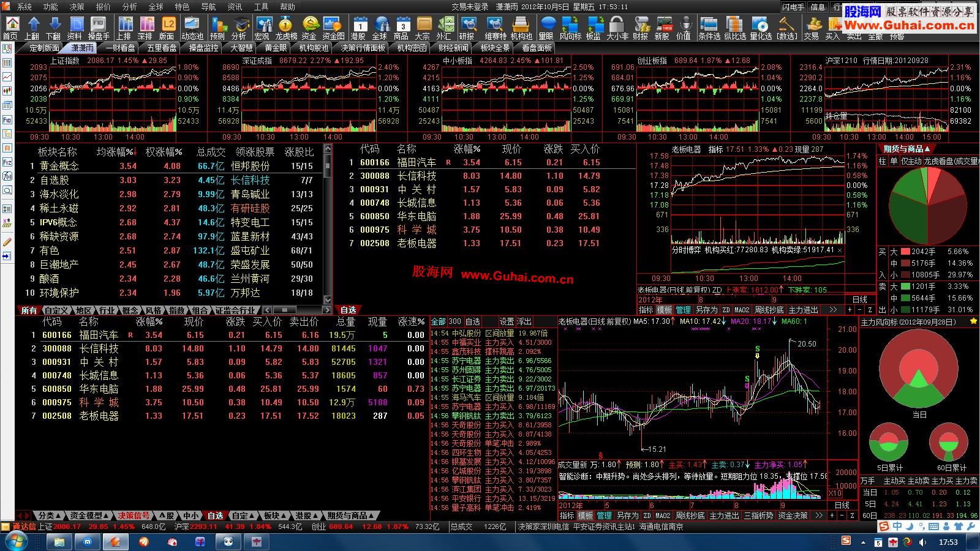Open the 商品 commodities icon
Viewport: 980px width, 551px height.
pos(402,28)
